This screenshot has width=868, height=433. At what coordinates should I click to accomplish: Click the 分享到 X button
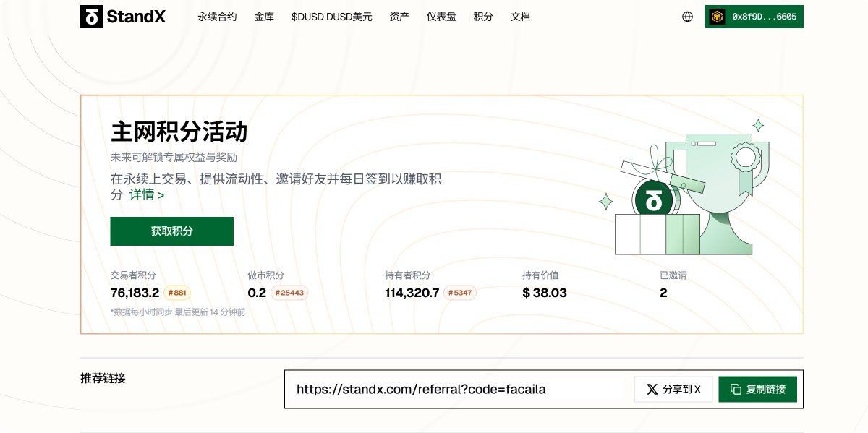click(673, 390)
